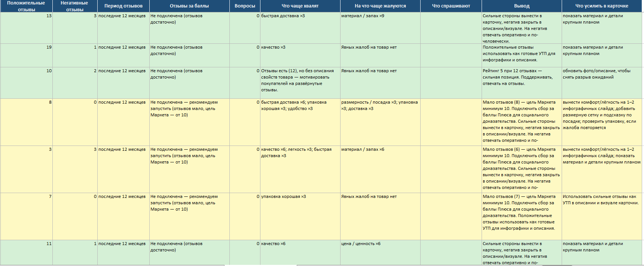644x266 pixels.
Task: Select the 'качество ×3' cell
Action: point(300,55)
